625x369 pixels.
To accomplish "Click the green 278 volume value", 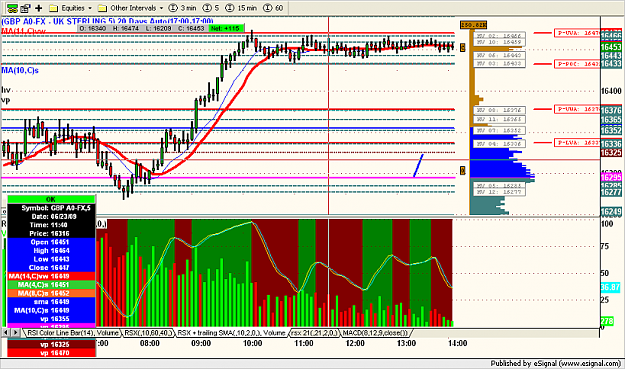I will (x=607, y=321).
